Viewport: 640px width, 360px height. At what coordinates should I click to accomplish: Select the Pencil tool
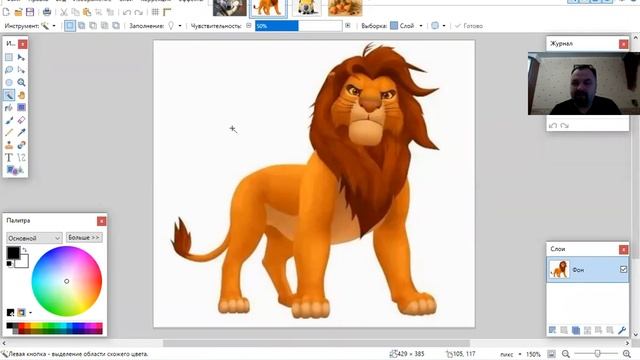click(x=9, y=133)
